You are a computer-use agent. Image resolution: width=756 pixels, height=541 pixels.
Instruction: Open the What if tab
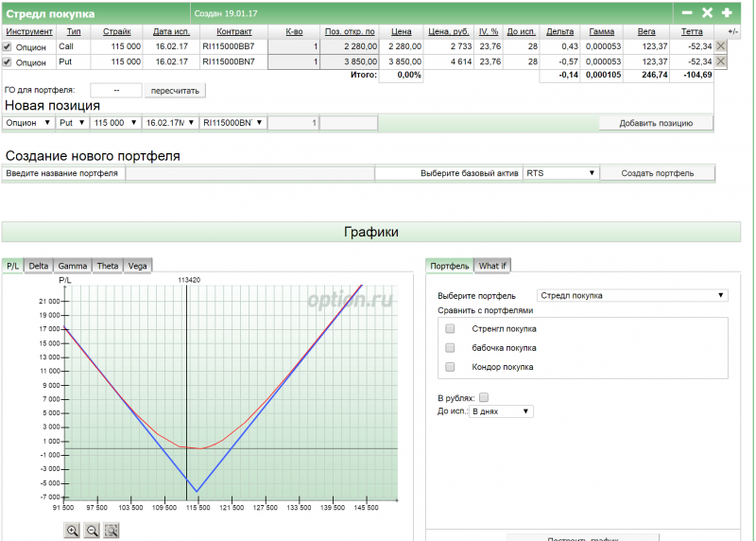pyautogui.click(x=492, y=266)
